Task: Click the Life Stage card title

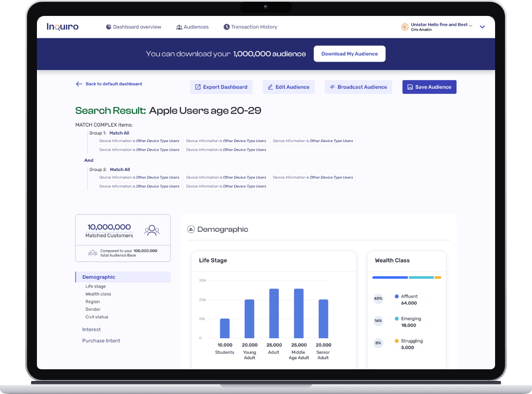Action: point(213,260)
